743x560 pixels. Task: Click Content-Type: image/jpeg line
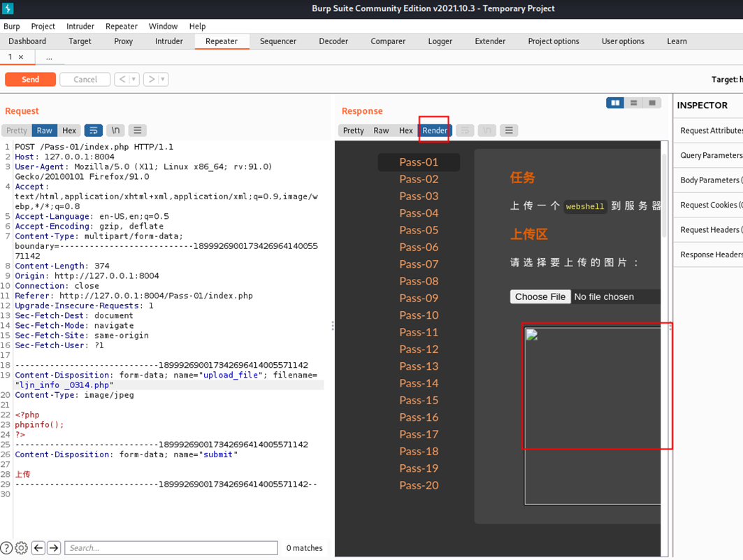click(74, 394)
